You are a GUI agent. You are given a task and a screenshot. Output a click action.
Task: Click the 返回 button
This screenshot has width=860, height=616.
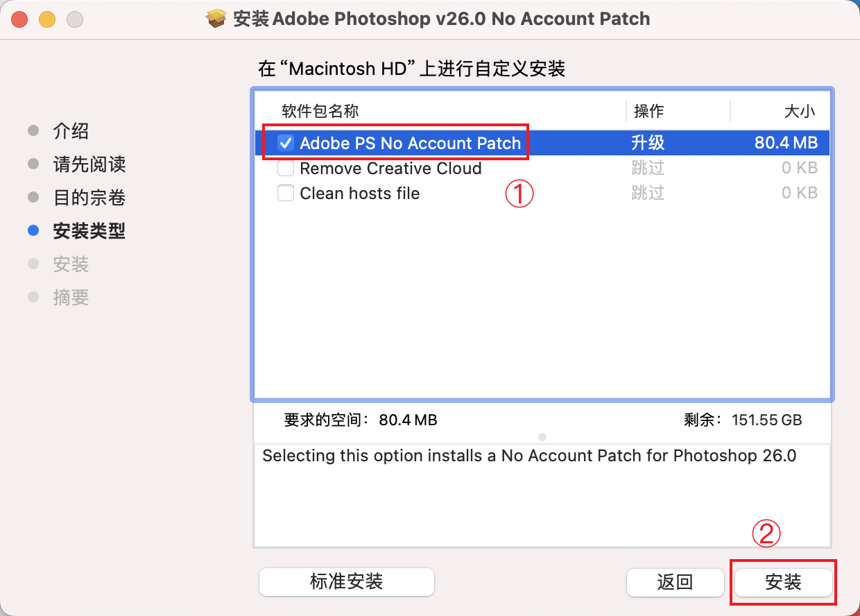click(675, 582)
